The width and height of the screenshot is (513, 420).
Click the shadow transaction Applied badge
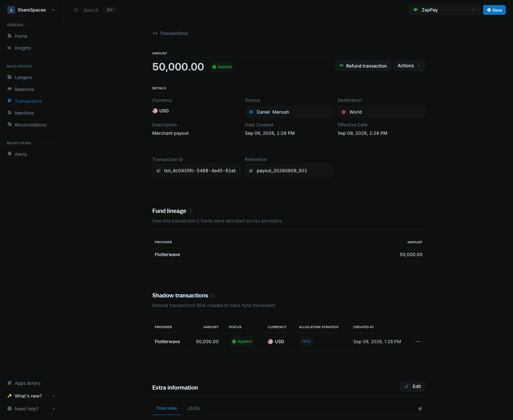point(242,342)
